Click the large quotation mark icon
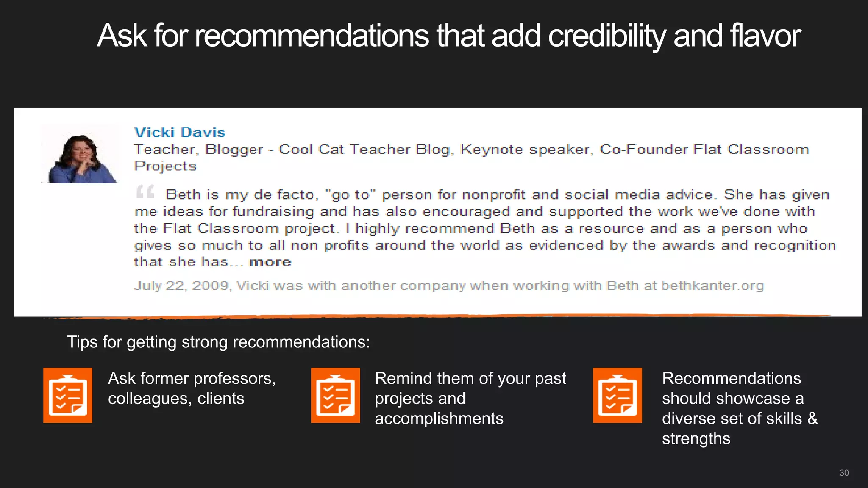Screen dimensions: 868x488 click(x=145, y=192)
